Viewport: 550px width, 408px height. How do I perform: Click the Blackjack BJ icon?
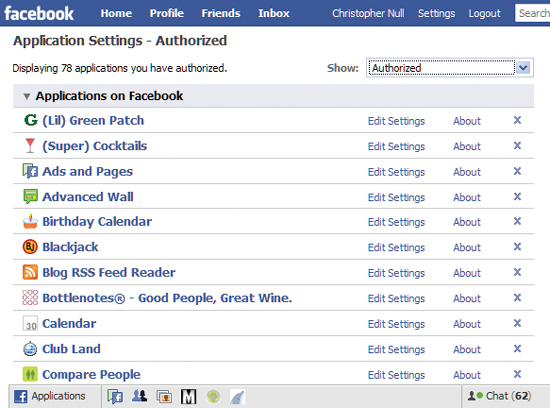click(30, 247)
